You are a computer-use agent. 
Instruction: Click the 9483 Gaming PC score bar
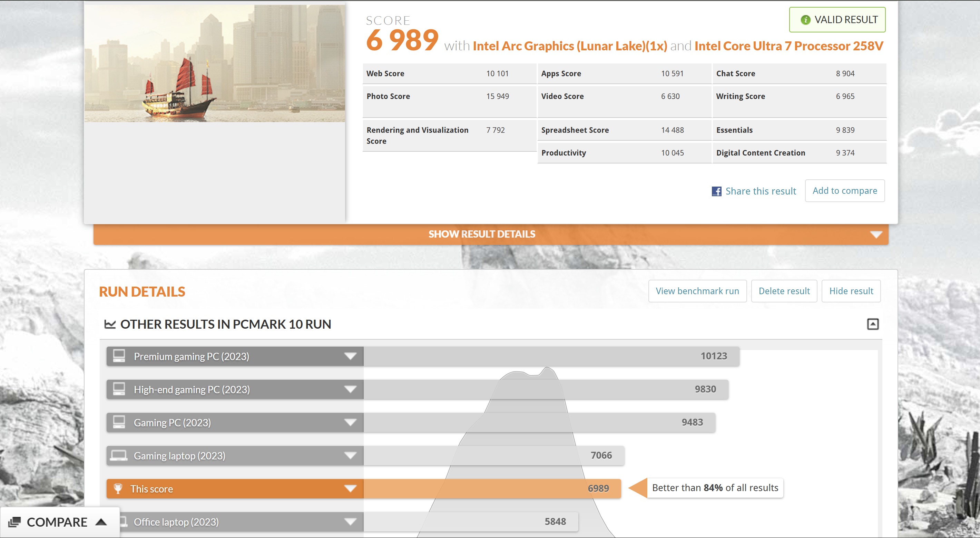539,422
